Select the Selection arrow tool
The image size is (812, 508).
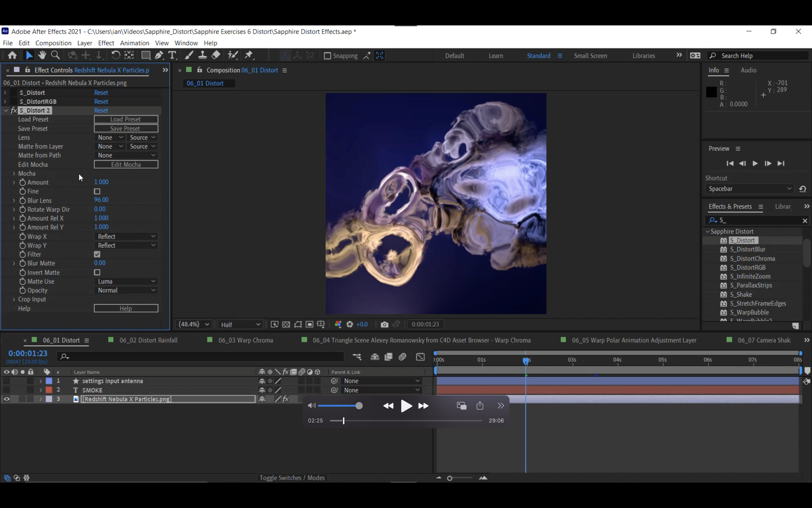29,55
